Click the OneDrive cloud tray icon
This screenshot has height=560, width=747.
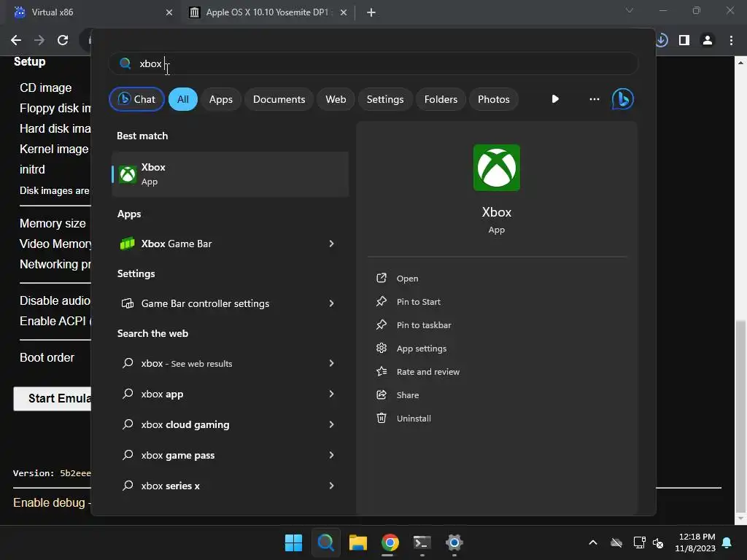pyautogui.click(x=616, y=542)
